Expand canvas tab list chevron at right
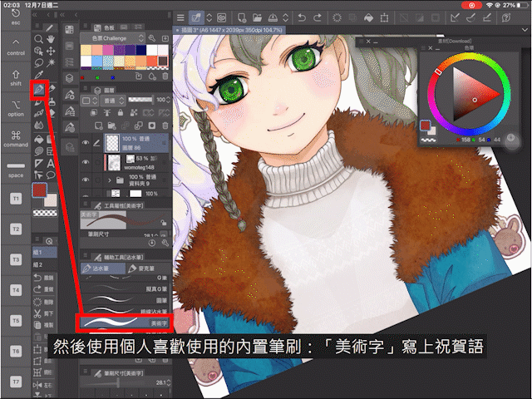This screenshot has height=399, width=532. [x=525, y=30]
